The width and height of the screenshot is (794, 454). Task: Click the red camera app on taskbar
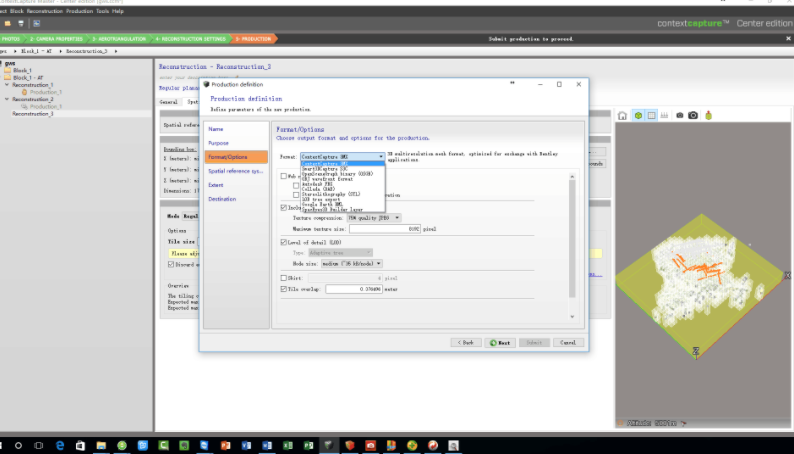tap(371, 445)
